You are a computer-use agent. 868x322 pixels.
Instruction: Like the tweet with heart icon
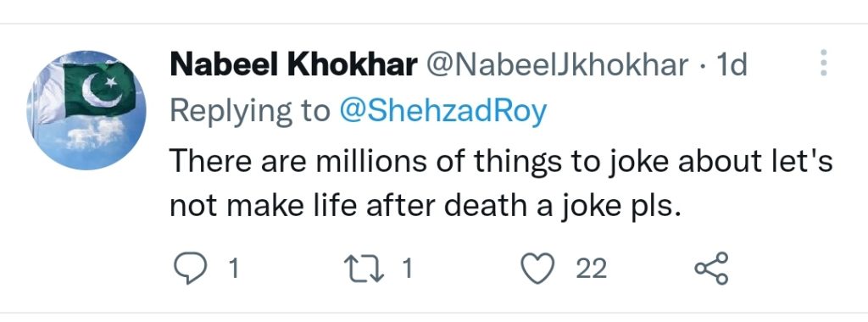coord(538,269)
